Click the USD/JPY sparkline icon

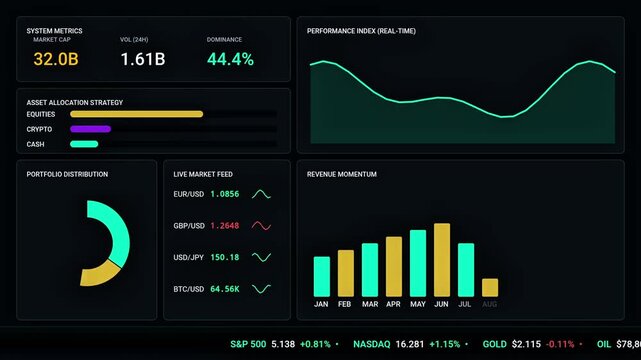pos(261,257)
